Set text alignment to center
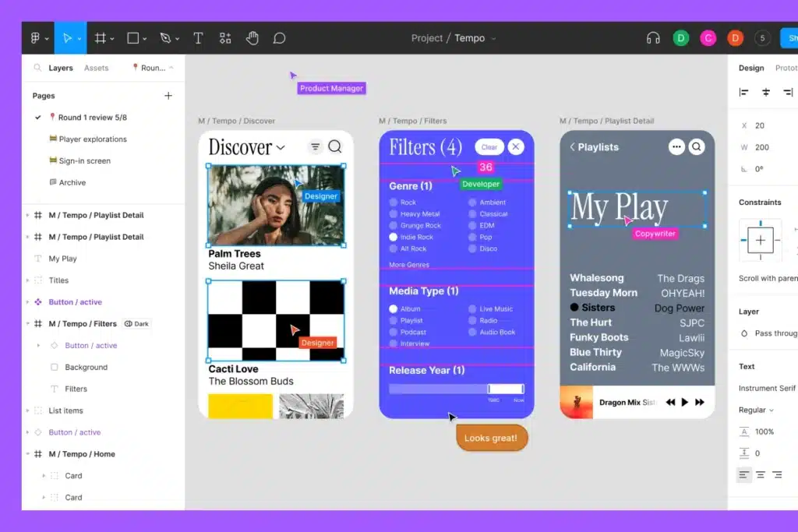The width and height of the screenshot is (798, 532). pos(761,474)
